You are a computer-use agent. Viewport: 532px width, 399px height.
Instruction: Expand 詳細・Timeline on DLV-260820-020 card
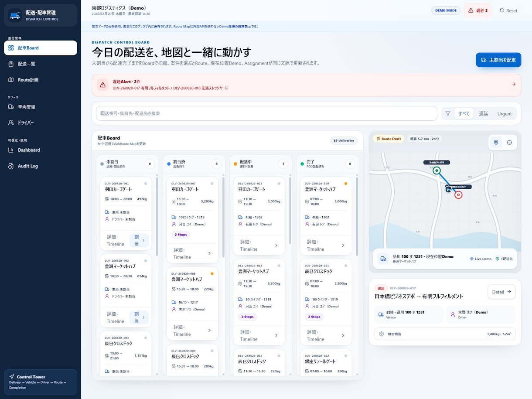[x=326, y=246]
